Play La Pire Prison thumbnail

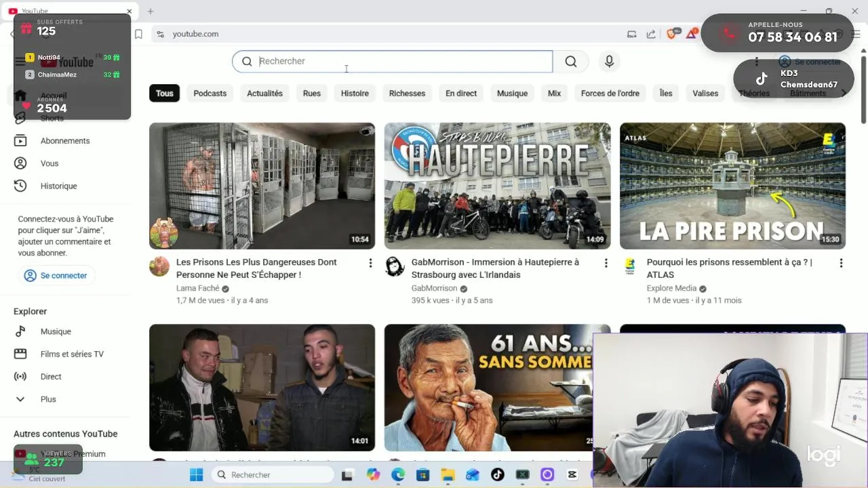732,186
